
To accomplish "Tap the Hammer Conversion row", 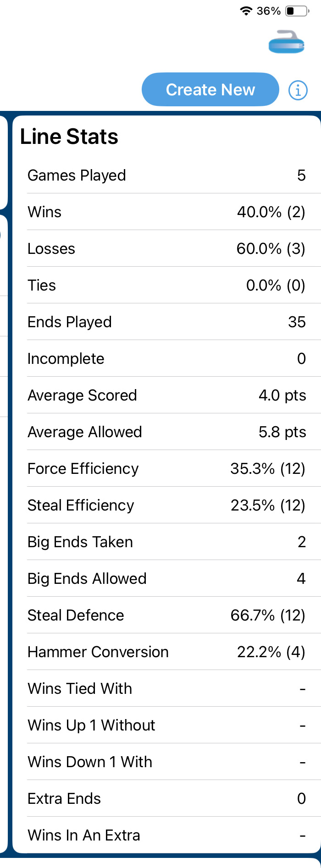I will 166,652.
